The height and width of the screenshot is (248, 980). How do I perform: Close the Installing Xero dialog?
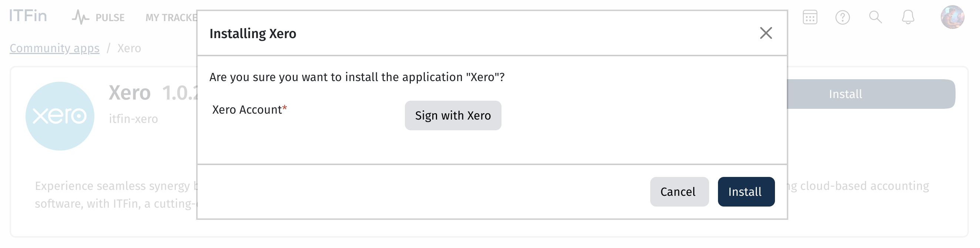click(766, 33)
